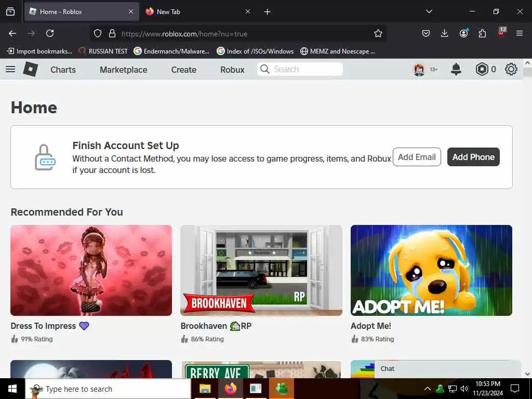Open a new tab with the plus button
Image resolution: width=532 pixels, height=399 pixels.
coord(267,12)
